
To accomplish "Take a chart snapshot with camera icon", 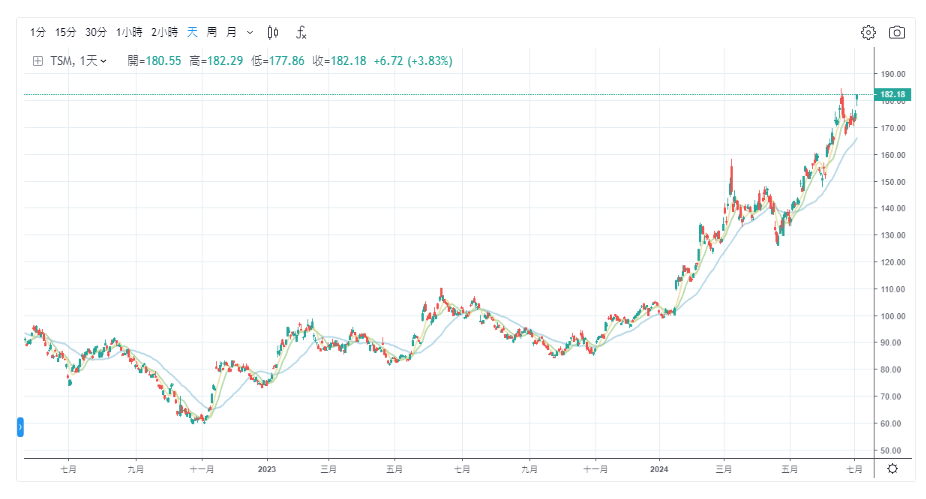I will 897,32.
